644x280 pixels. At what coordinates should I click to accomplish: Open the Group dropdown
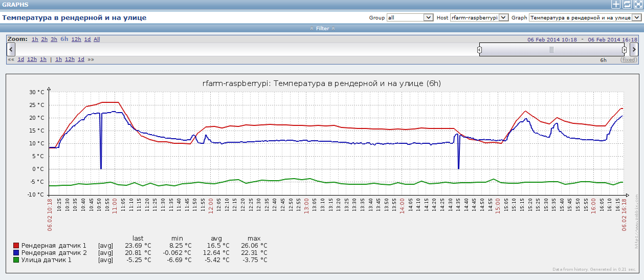[x=410, y=17]
